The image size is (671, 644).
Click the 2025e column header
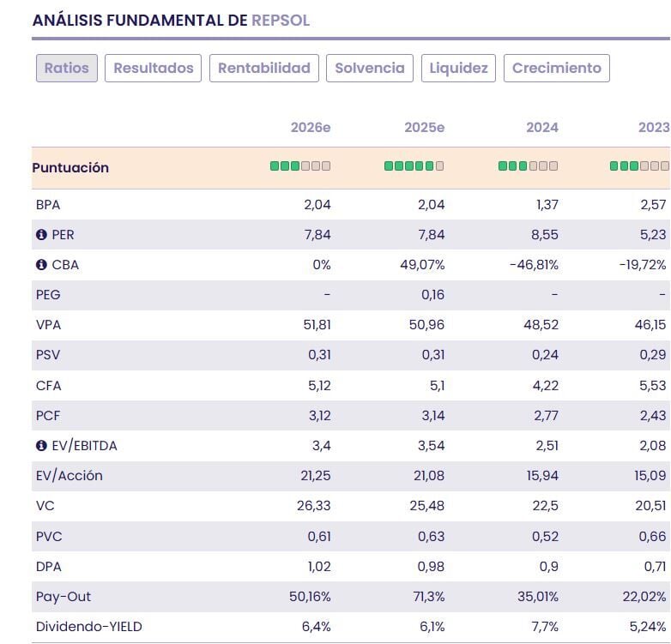425,128
